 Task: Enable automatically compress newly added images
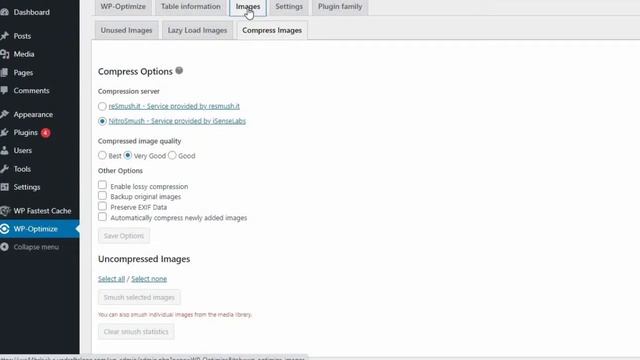tap(102, 217)
